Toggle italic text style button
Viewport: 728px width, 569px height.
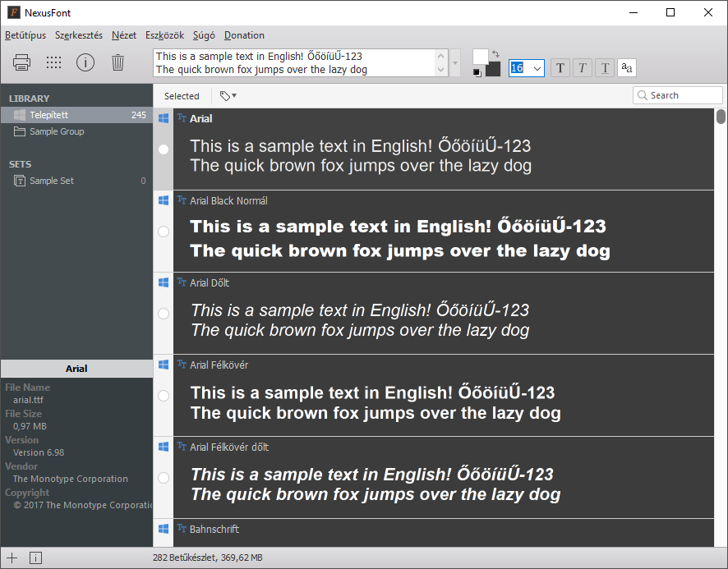[583, 68]
